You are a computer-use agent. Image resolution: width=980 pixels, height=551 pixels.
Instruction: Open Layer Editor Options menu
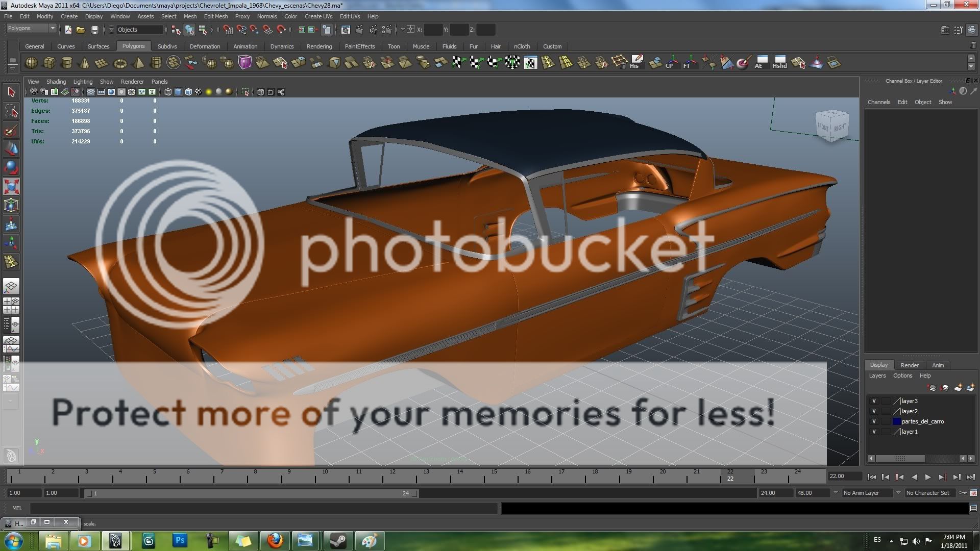click(902, 375)
